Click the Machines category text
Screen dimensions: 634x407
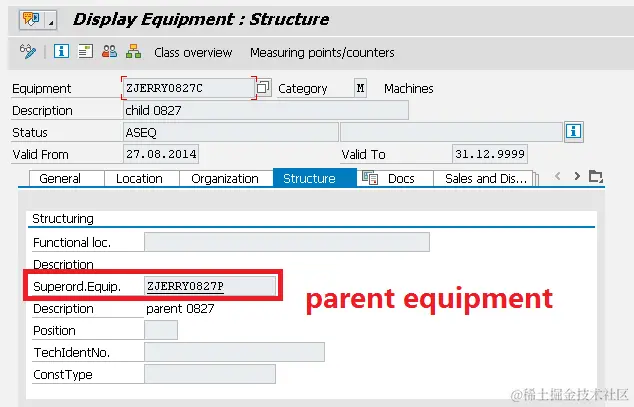408,89
